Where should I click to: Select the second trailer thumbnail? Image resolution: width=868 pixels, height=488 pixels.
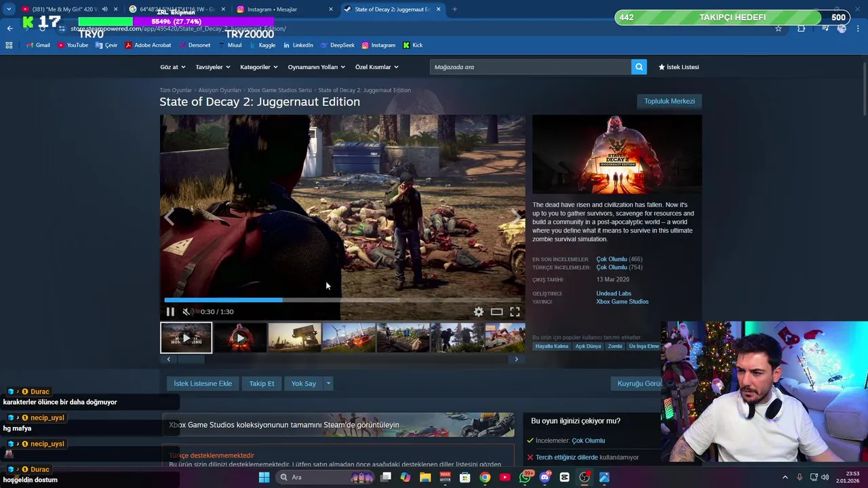(x=240, y=338)
